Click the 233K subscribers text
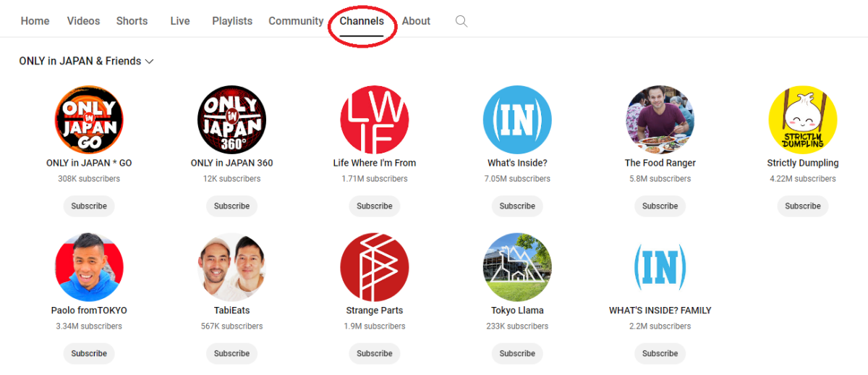Viewport: 868px width, 375px height. click(x=517, y=326)
